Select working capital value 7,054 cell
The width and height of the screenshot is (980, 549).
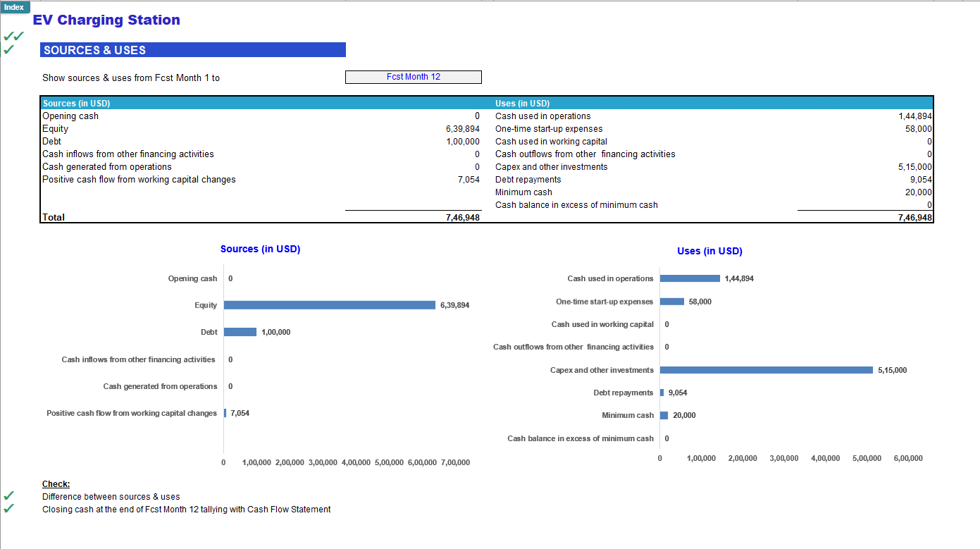(x=469, y=180)
